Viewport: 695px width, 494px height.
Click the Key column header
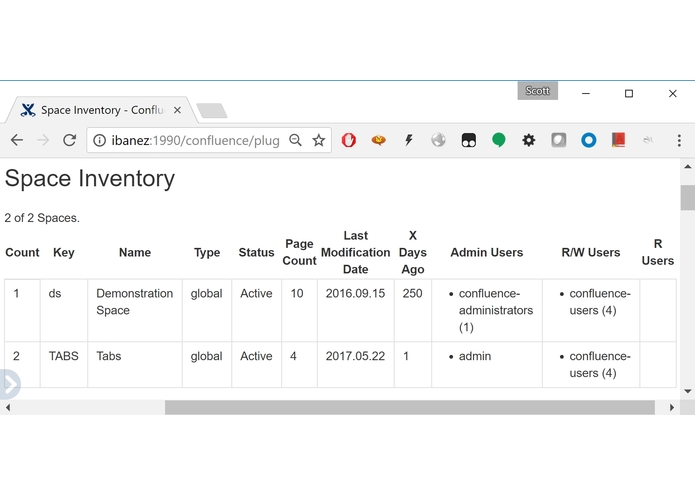(63, 253)
